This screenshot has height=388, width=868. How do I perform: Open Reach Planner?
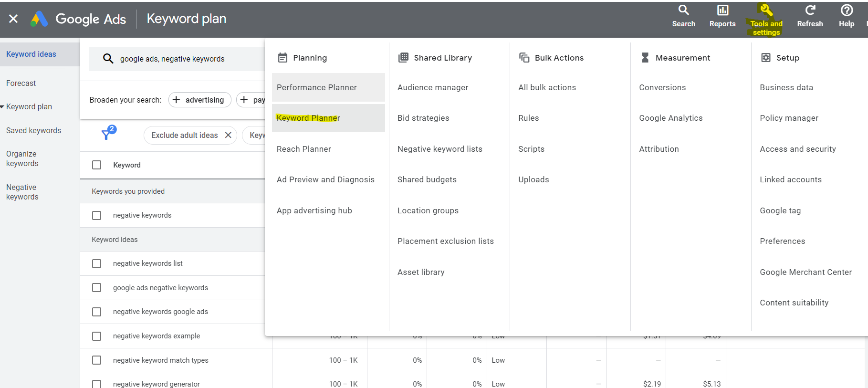tap(304, 149)
